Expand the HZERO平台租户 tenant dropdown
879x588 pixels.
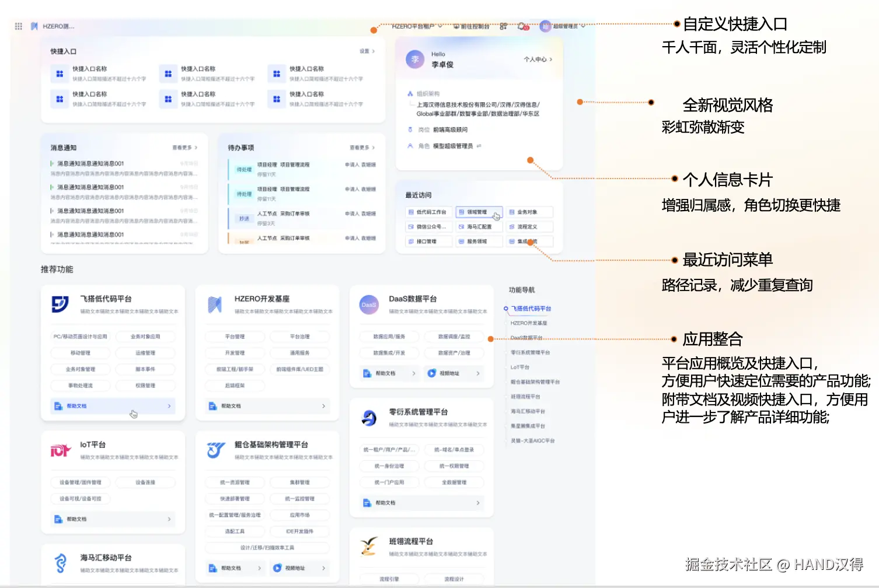pyautogui.click(x=417, y=26)
